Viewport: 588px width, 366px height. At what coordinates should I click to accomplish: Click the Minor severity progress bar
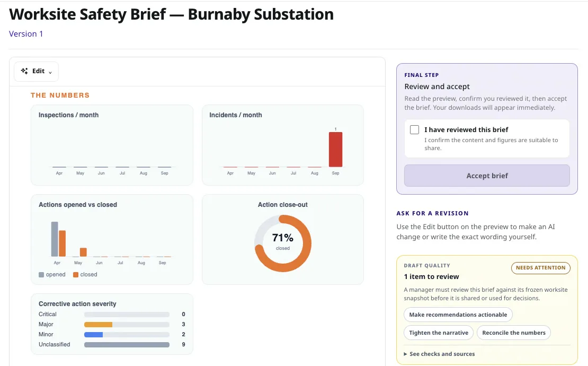[x=127, y=335]
